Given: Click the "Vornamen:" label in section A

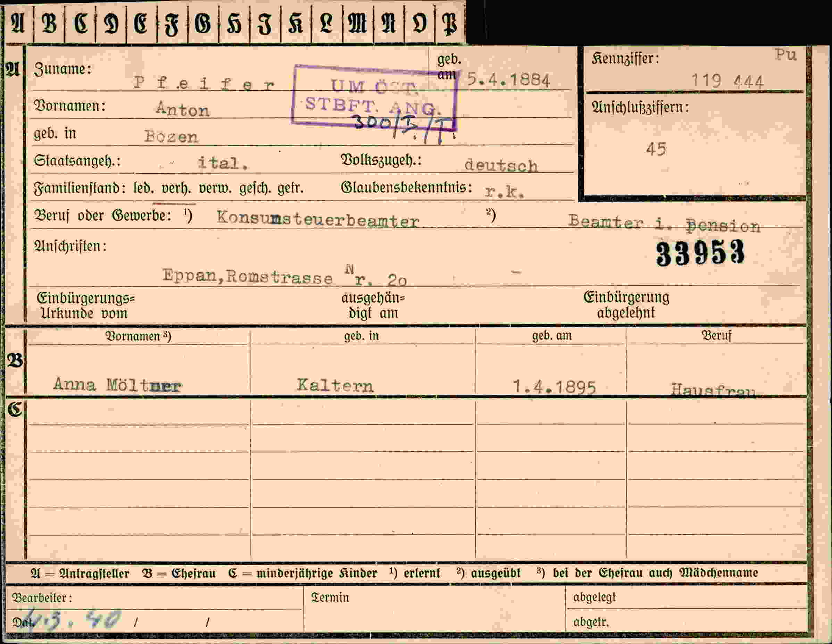Looking at the screenshot, I should 70,106.
